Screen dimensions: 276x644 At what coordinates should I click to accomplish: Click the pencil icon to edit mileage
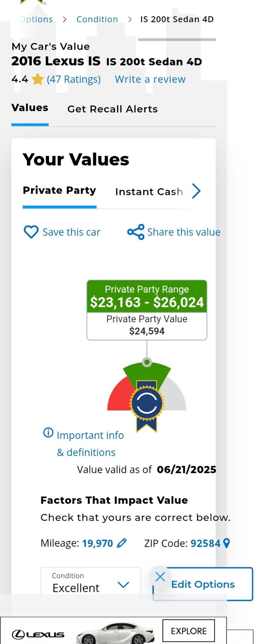(x=122, y=543)
